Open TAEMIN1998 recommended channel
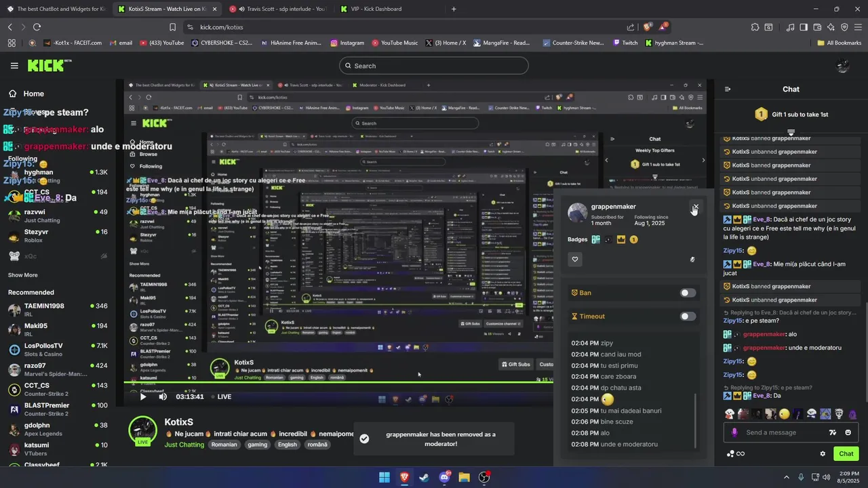Viewport: 868px width, 488px height. click(58, 310)
